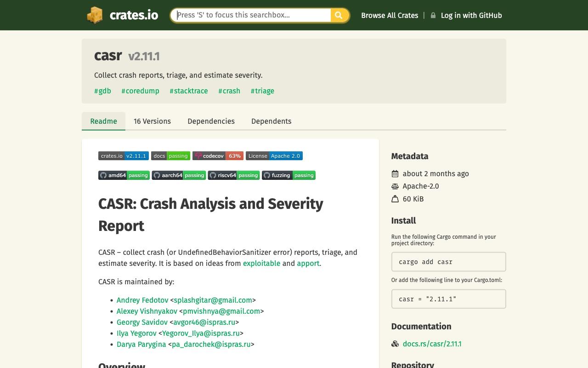Copy the casr = "2.11.1" line

(x=448, y=299)
